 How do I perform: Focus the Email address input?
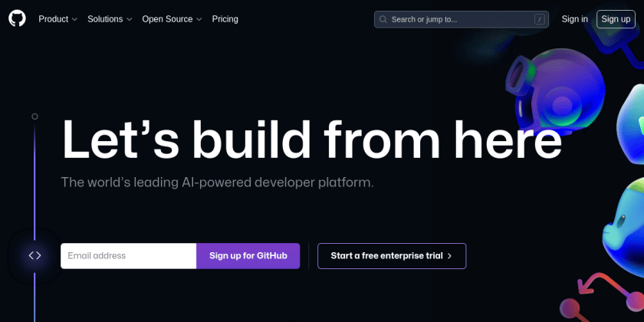pyautogui.click(x=129, y=256)
